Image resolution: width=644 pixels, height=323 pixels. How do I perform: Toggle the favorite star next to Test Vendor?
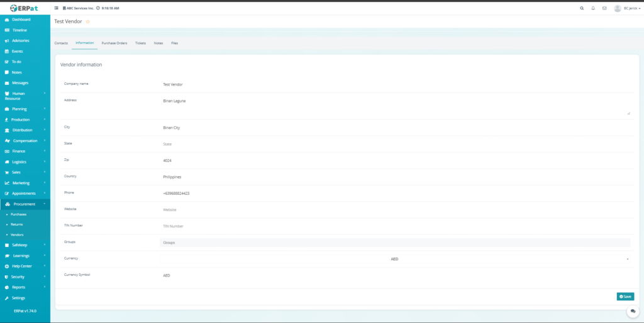(87, 22)
